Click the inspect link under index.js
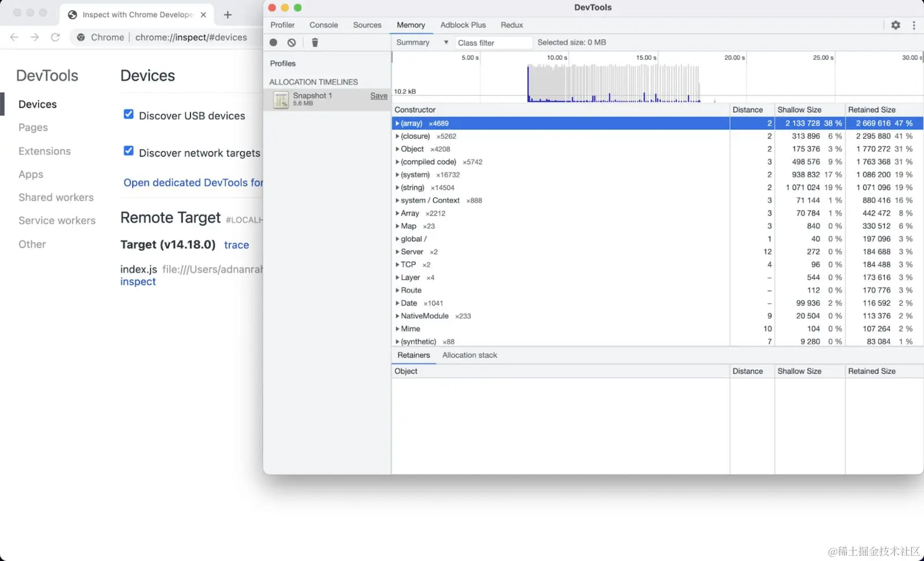The image size is (924, 561). point(137,281)
